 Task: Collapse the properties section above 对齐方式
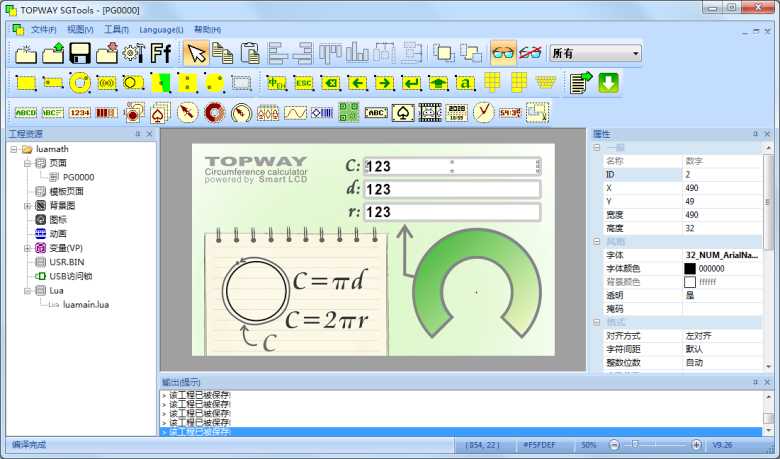(597, 322)
